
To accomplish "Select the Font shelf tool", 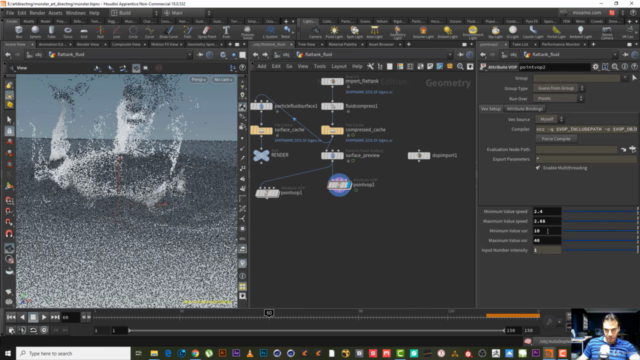I will (226, 31).
